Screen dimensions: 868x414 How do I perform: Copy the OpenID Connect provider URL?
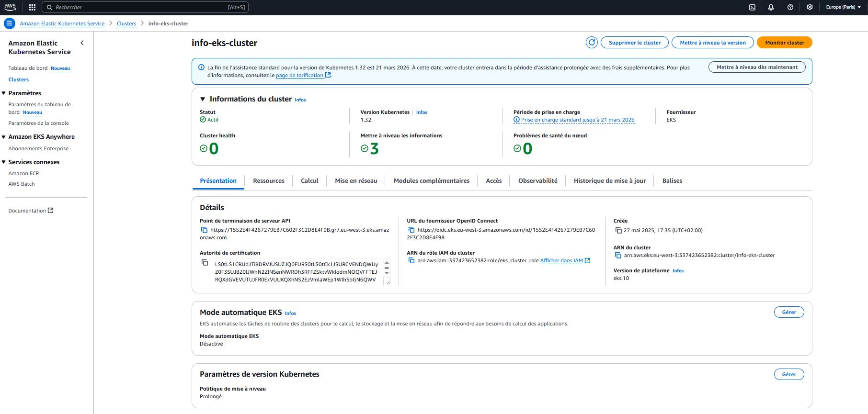click(411, 230)
